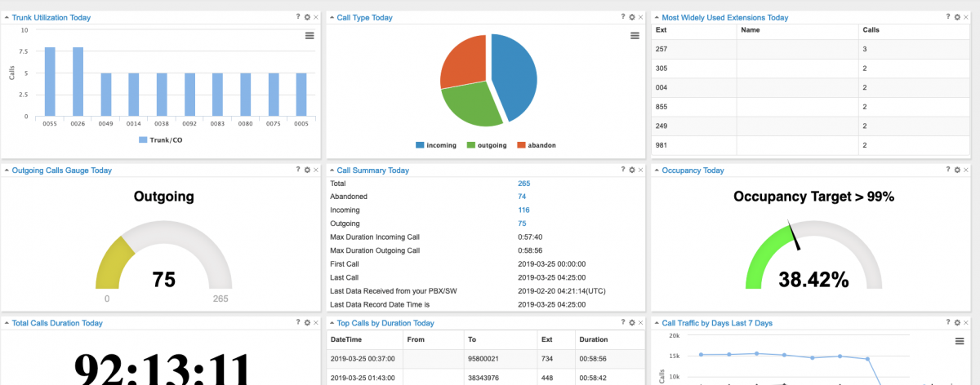Open help for Call Type Today panel
Viewport: 980px width, 385px height.
coord(623,17)
